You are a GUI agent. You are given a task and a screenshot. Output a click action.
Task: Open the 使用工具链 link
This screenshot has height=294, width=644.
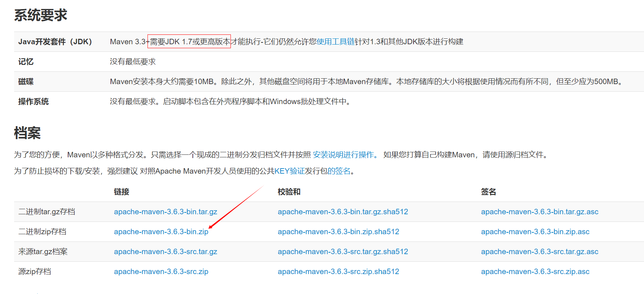[x=336, y=42]
